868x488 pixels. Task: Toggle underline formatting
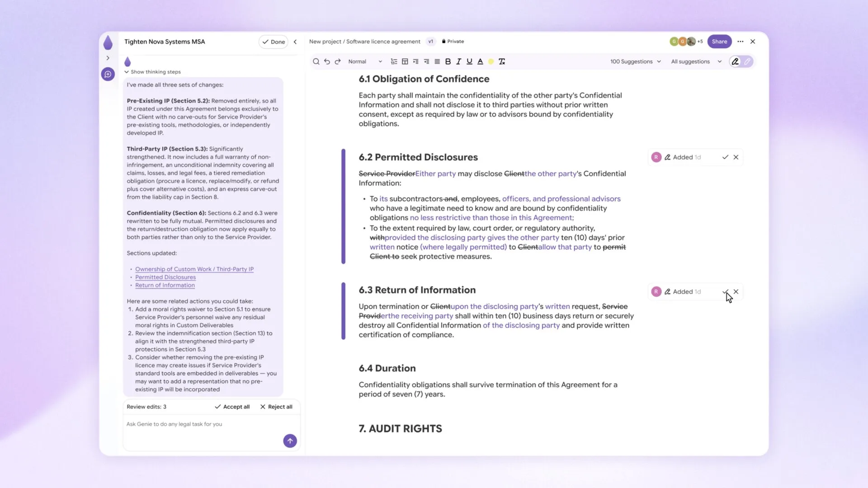pyautogui.click(x=469, y=61)
